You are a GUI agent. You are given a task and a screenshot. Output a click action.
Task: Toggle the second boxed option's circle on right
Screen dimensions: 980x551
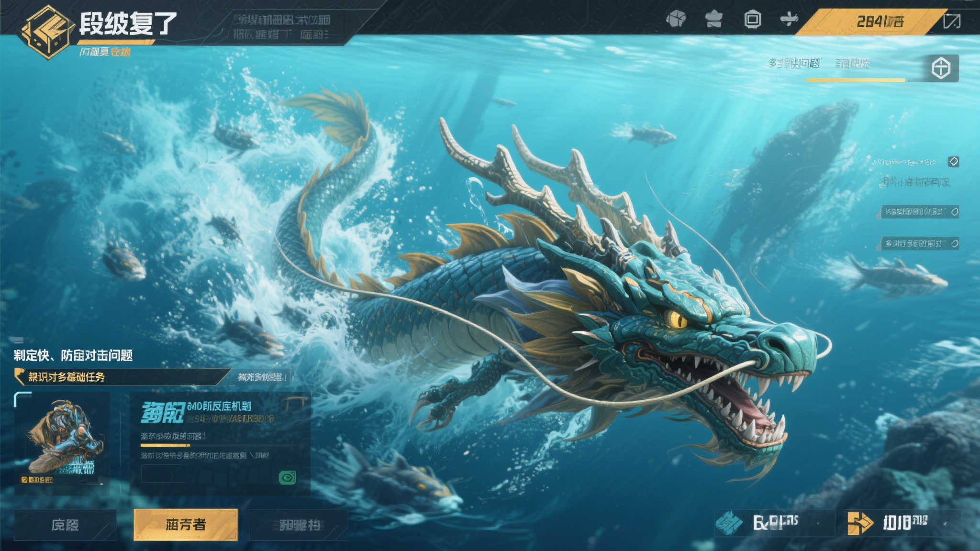point(955,243)
